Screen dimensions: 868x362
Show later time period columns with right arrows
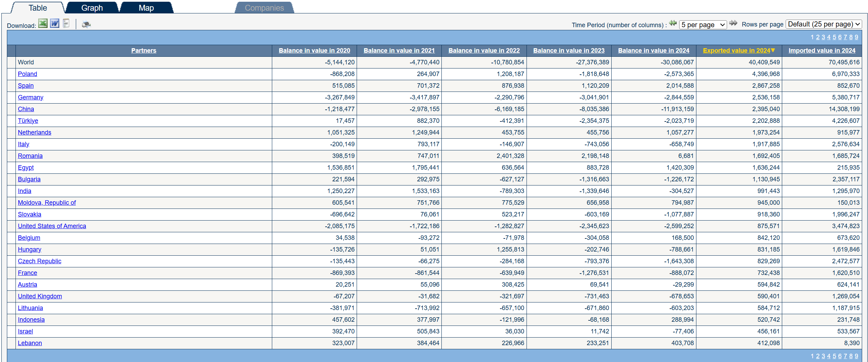click(733, 23)
